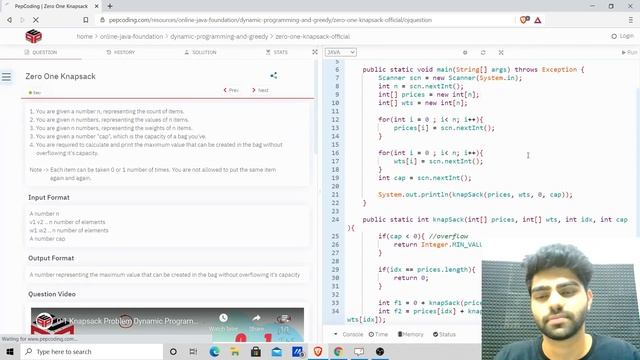Switch to the SOLUTION tab
This screenshot has width=640, height=360.
coord(200,52)
